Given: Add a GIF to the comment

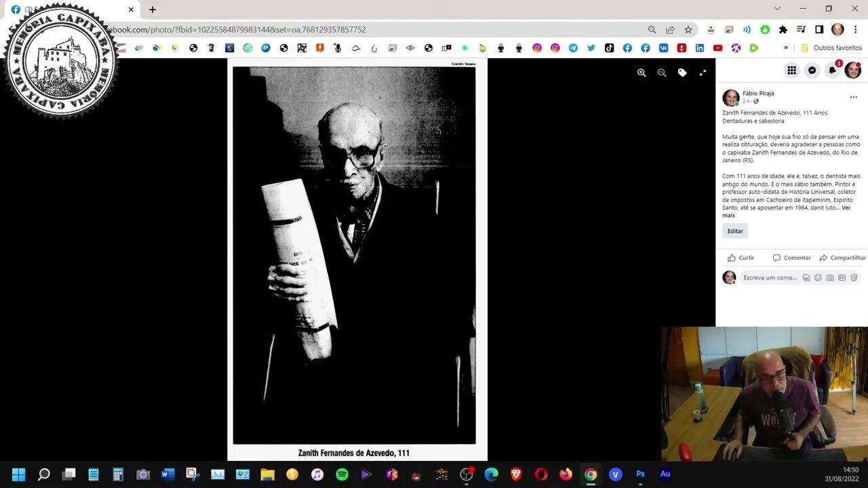Looking at the screenshot, I should [842, 278].
